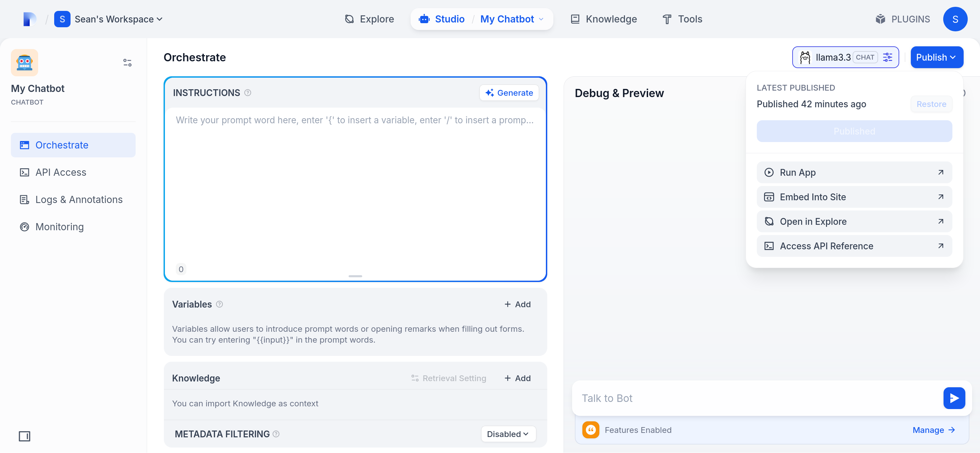Screen dimensions: 980x453
Task: Open the My Chatbot app switcher dropdown
Action: pyautogui.click(x=512, y=19)
